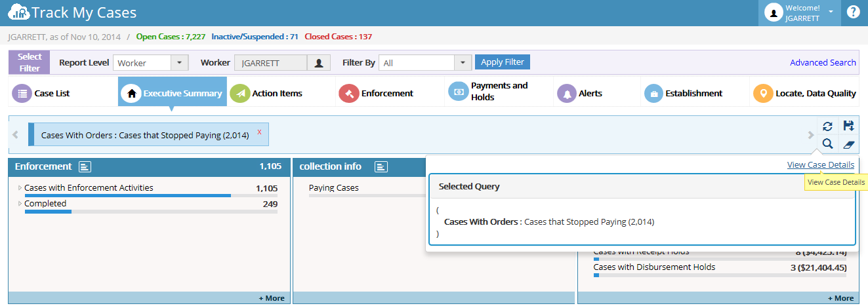The image size is (868, 306).
Task: Open the Advanced Search link
Action: [823, 63]
